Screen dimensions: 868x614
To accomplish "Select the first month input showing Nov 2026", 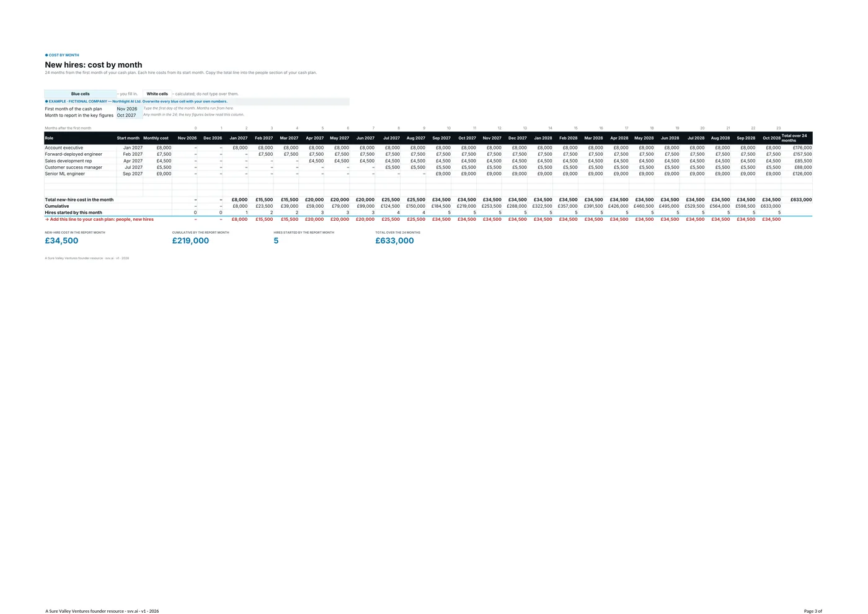I will (129, 109).
